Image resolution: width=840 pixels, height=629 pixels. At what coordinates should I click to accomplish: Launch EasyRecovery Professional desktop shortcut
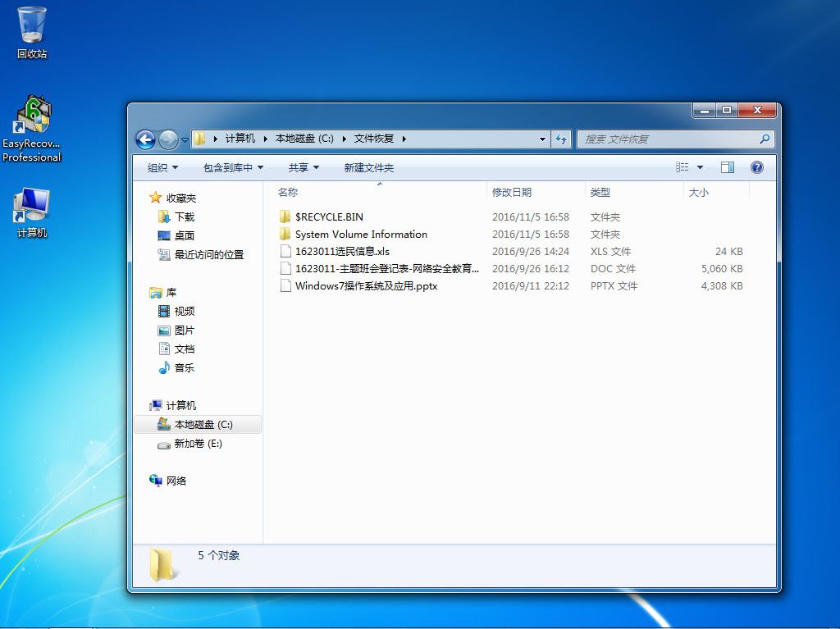tap(32, 129)
